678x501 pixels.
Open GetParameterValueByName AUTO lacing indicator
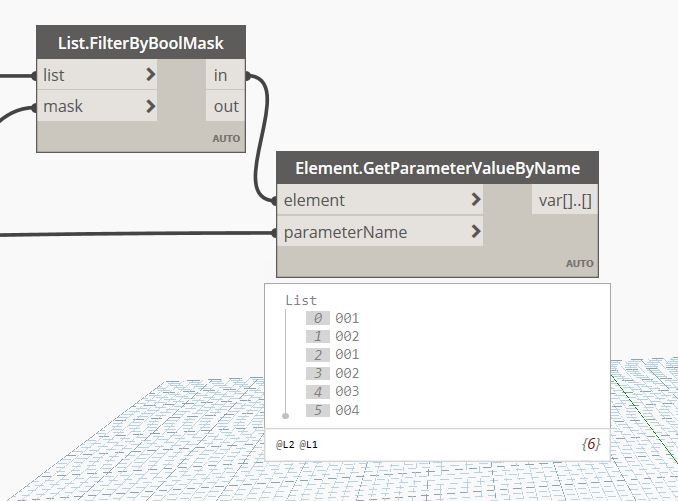(580, 263)
